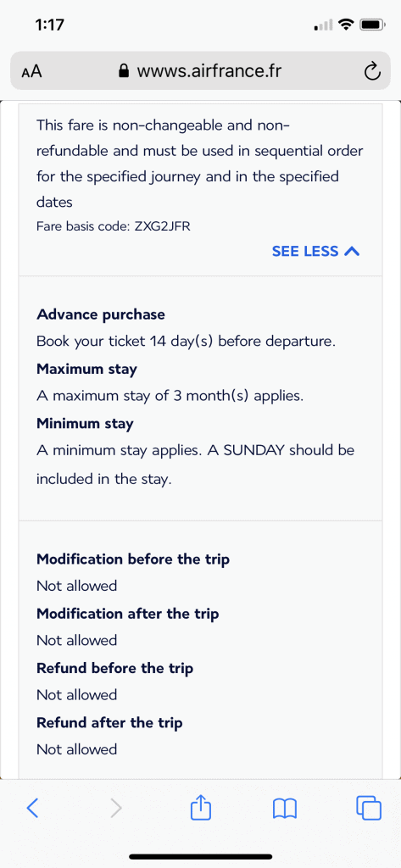This screenshot has height=868, width=401.
Task: Tap the battery status indicator
Action: (x=371, y=25)
